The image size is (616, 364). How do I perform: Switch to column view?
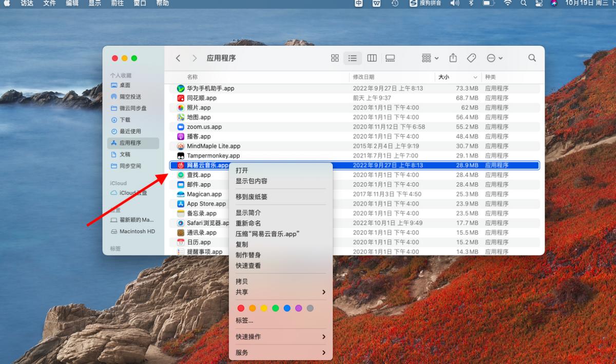pos(372,58)
